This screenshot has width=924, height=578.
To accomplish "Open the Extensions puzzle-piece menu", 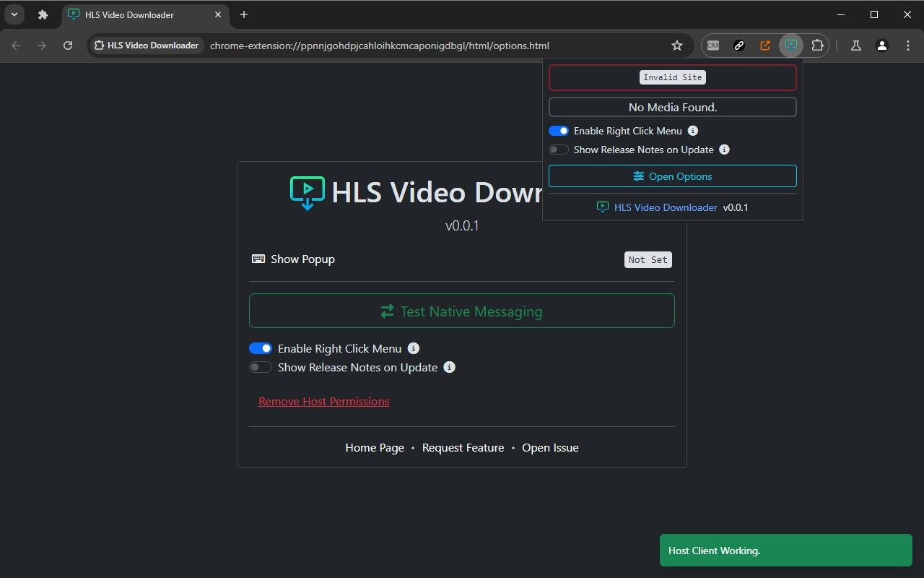I will tap(817, 45).
